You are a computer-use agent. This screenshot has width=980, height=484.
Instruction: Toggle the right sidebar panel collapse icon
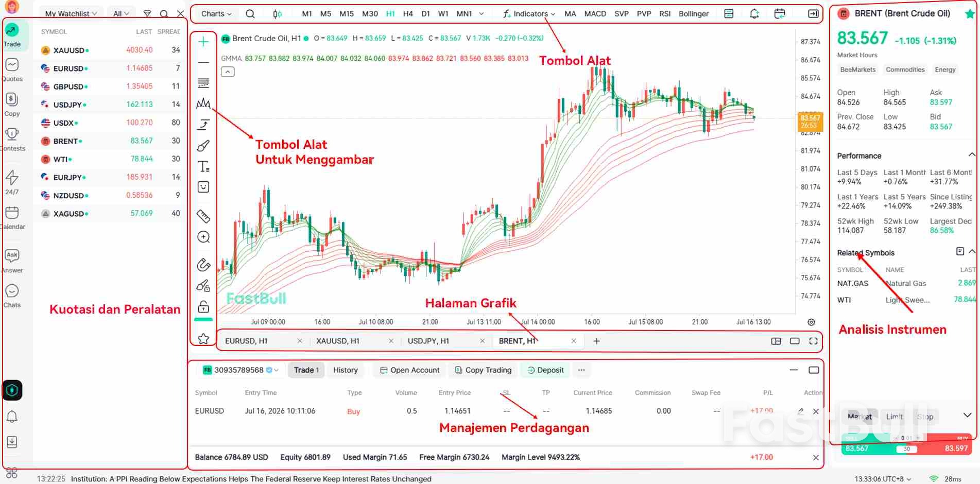pyautogui.click(x=813, y=14)
